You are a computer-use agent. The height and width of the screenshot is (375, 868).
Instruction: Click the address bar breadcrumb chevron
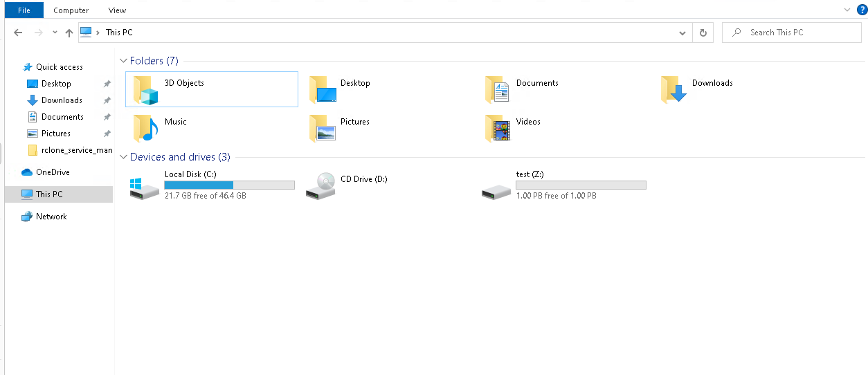point(98,33)
